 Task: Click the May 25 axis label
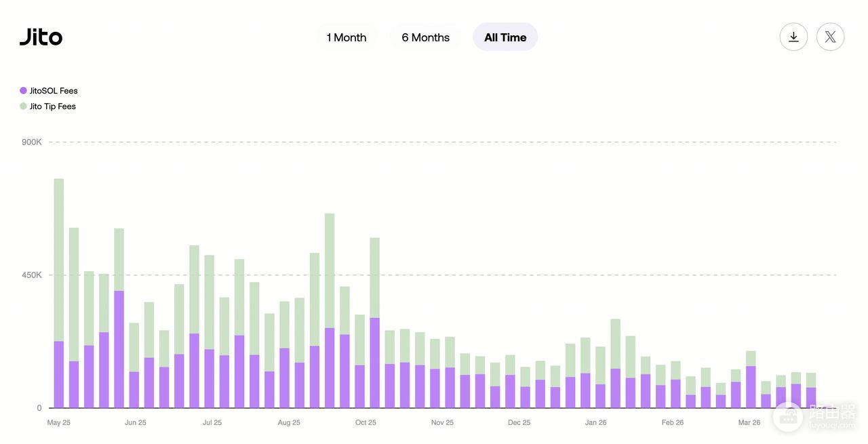[x=59, y=422]
